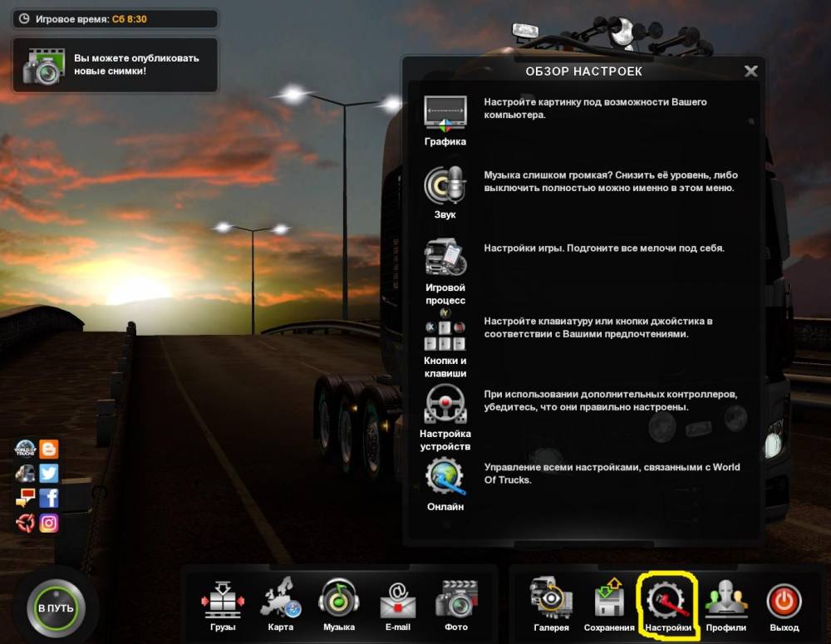Close the Обзор настроек panel
The image size is (831, 644).
click(750, 71)
